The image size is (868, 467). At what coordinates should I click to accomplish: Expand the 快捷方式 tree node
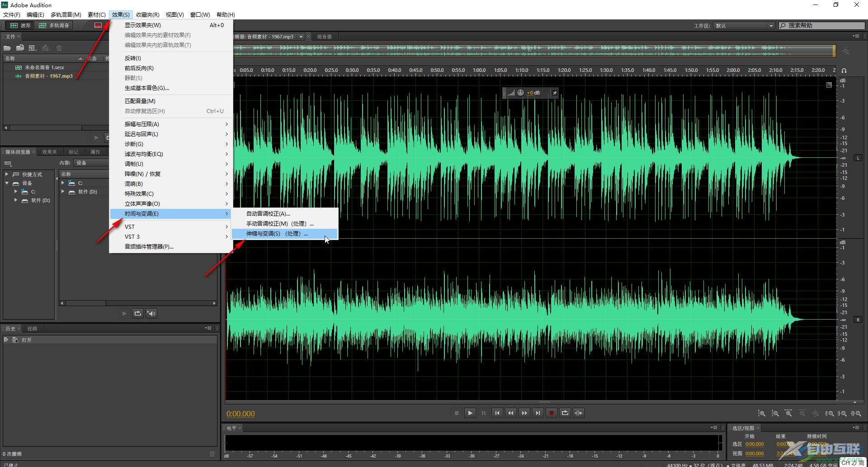pos(7,174)
